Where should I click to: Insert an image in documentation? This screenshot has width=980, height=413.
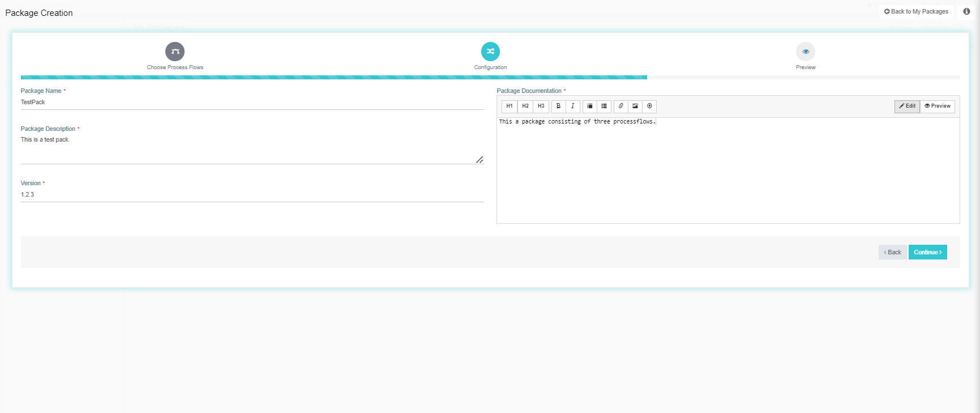click(635, 107)
